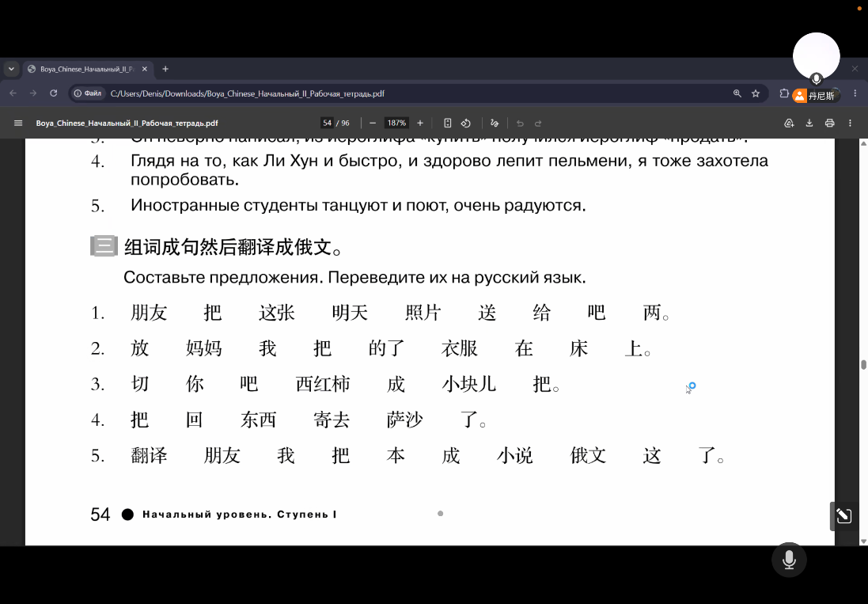Click the word 衣服 in line 2
Viewport: 868px width, 604px height.
pyautogui.click(x=460, y=348)
